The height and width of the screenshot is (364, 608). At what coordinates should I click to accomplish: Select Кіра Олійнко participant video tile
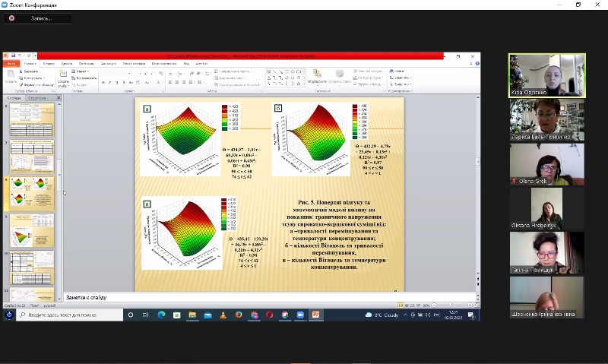click(546, 75)
